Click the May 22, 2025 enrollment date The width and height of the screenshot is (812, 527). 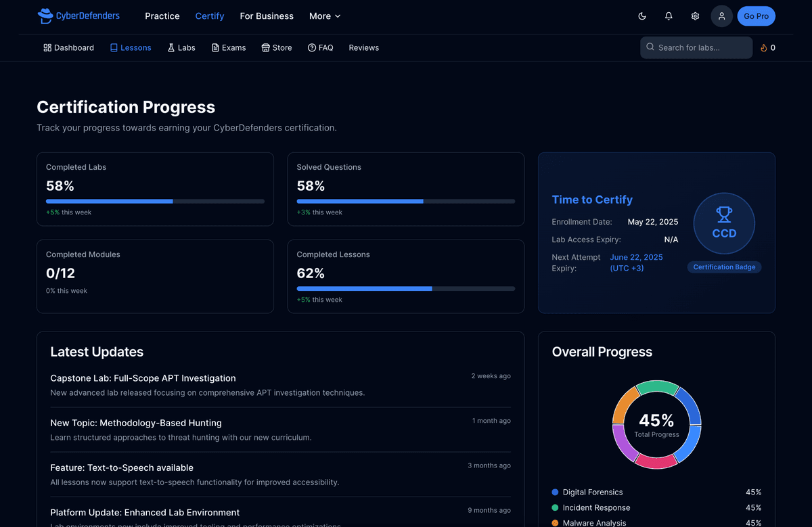[x=653, y=222]
